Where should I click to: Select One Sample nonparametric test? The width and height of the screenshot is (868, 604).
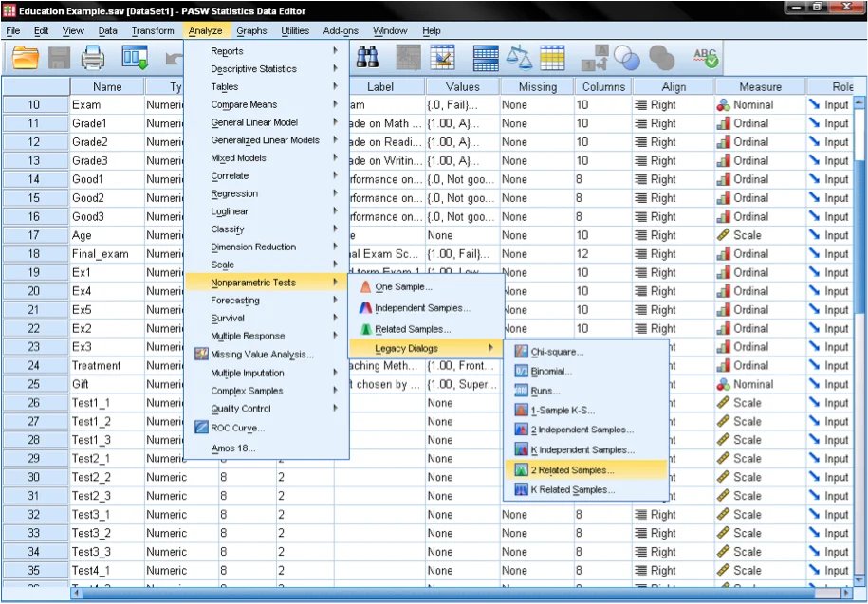tap(426, 287)
